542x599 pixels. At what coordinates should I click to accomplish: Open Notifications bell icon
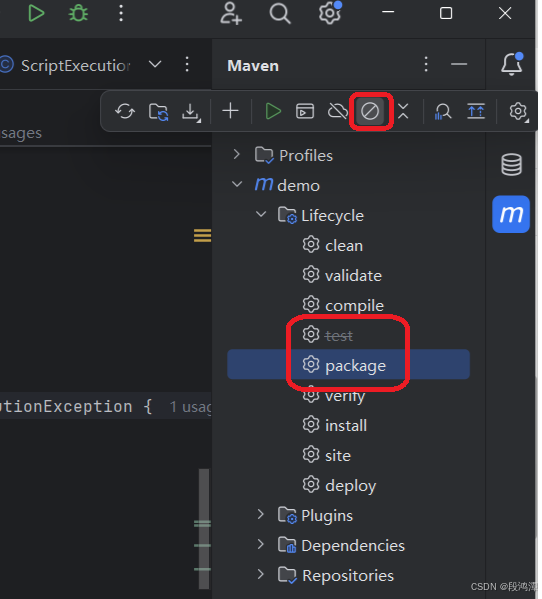511,64
